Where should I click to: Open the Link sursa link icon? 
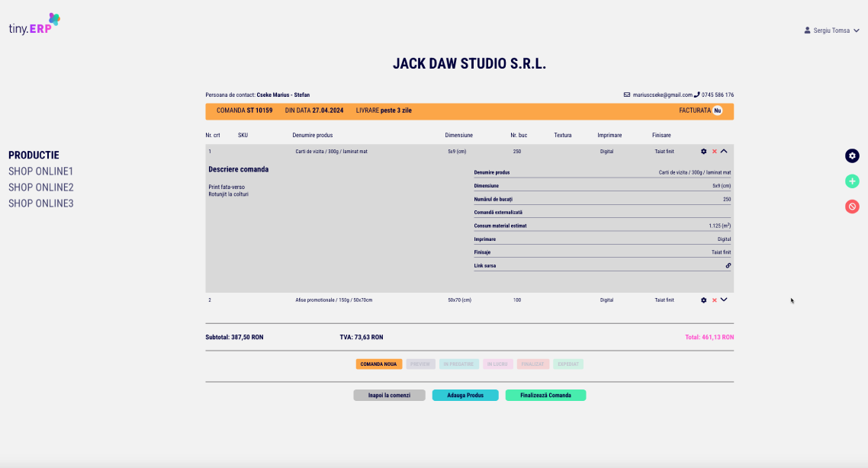(728, 265)
